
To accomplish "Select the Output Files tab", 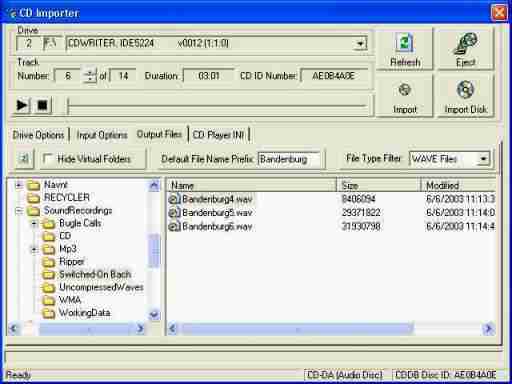I will pyautogui.click(x=159, y=134).
